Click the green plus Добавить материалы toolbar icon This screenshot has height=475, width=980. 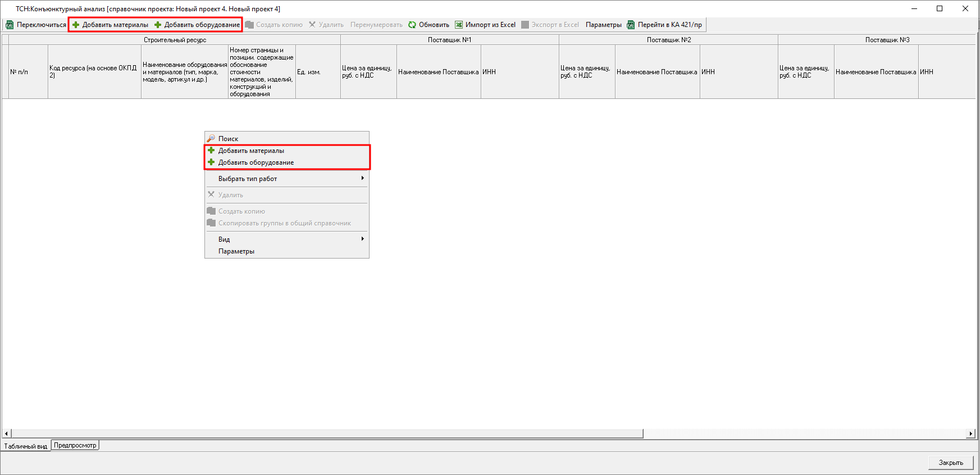point(76,25)
